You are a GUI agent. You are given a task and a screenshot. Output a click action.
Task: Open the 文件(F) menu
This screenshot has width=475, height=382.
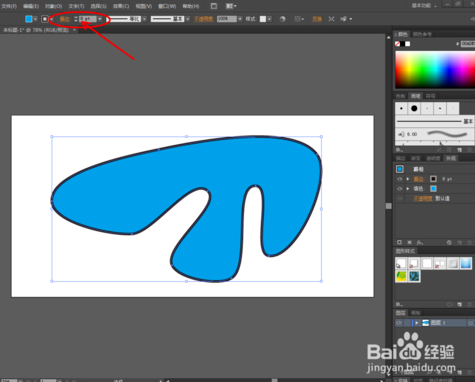coord(9,6)
